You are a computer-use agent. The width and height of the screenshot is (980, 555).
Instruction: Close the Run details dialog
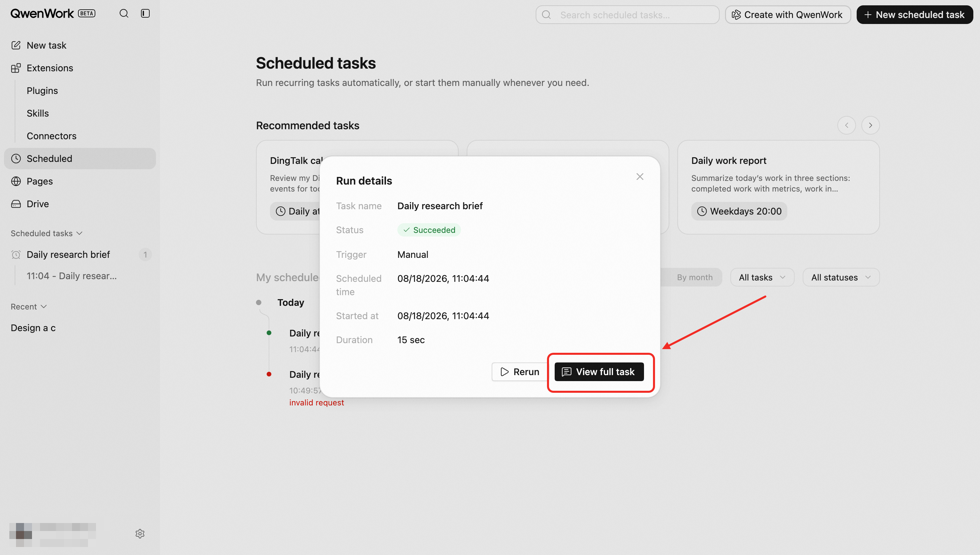[639, 177]
